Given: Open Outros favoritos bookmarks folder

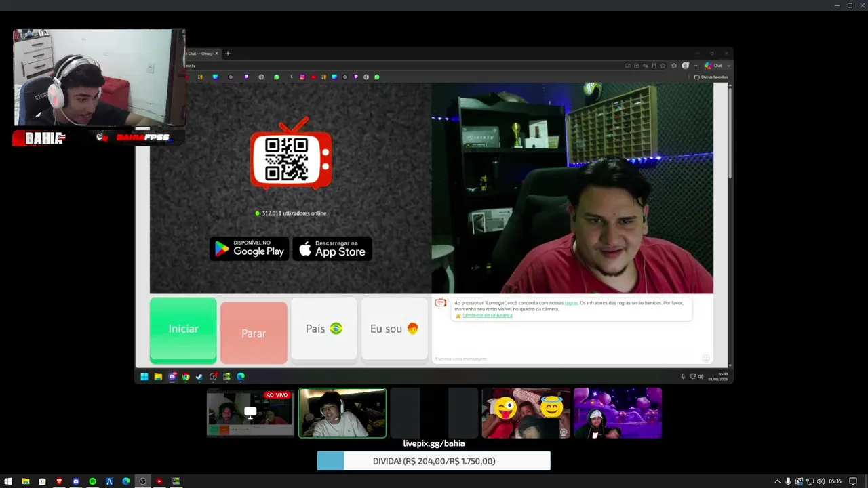Looking at the screenshot, I should point(711,77).
